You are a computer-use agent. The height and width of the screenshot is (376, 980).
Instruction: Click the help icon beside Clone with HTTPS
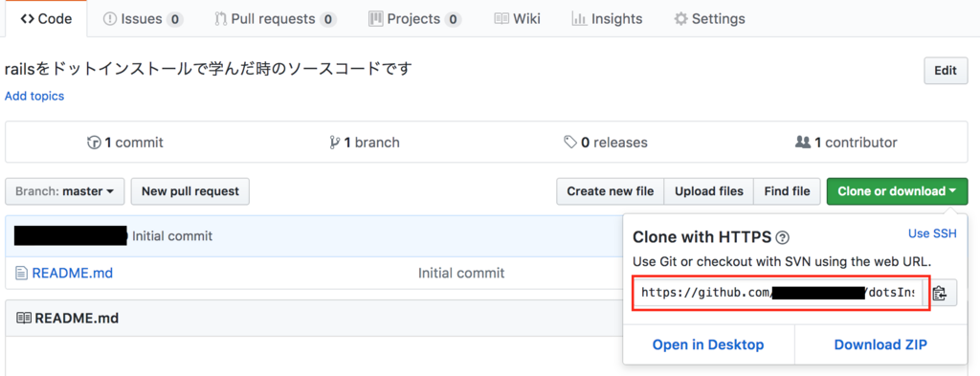point(782,238)
